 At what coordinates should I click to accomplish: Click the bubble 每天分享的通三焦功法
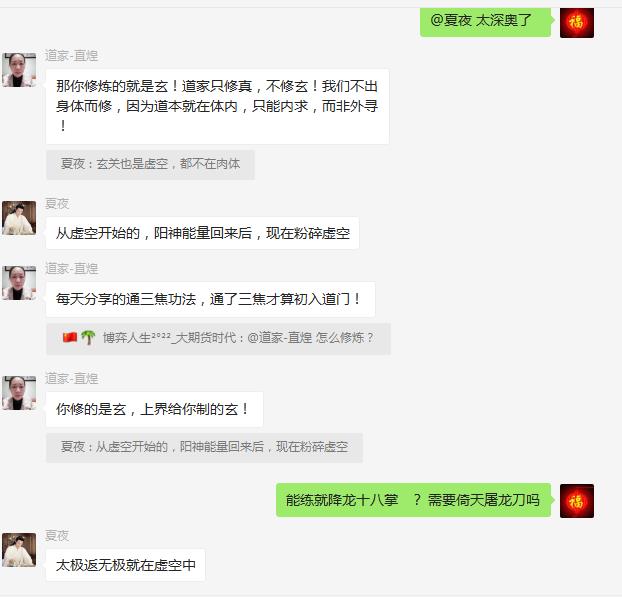click(x=210, y=299)
